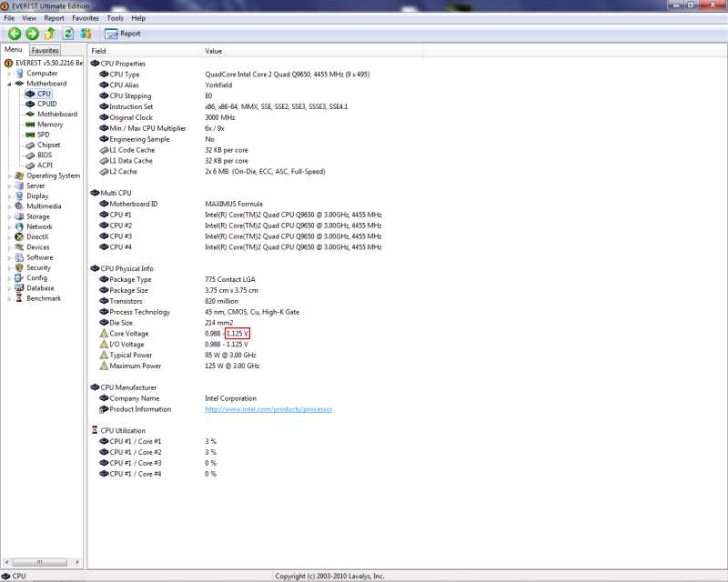Screen dimensions: 728x582
Task: Click the Operating System icon in sidebar
Action: pyautogui.click(x=19, y=176)
